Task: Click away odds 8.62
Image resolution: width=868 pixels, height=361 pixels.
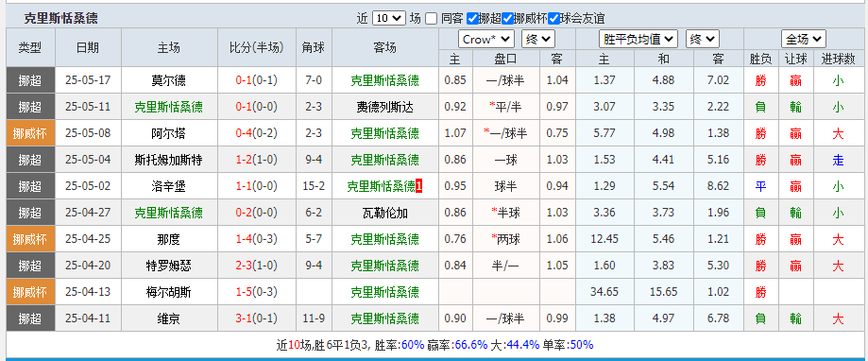Action: (x=718, y=186)
